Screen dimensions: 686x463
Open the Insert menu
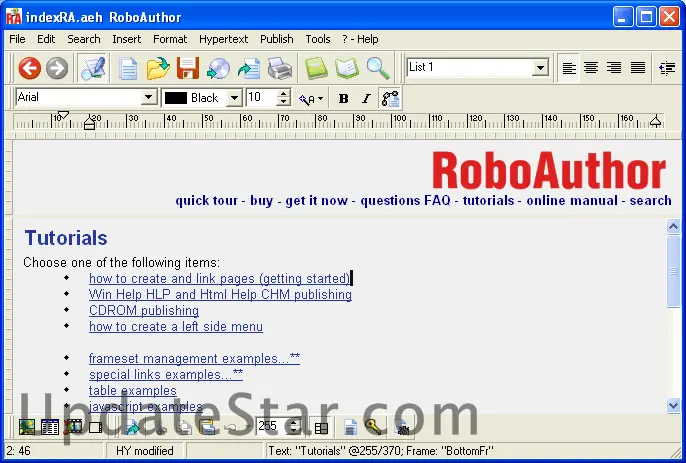tap(126, 39)
